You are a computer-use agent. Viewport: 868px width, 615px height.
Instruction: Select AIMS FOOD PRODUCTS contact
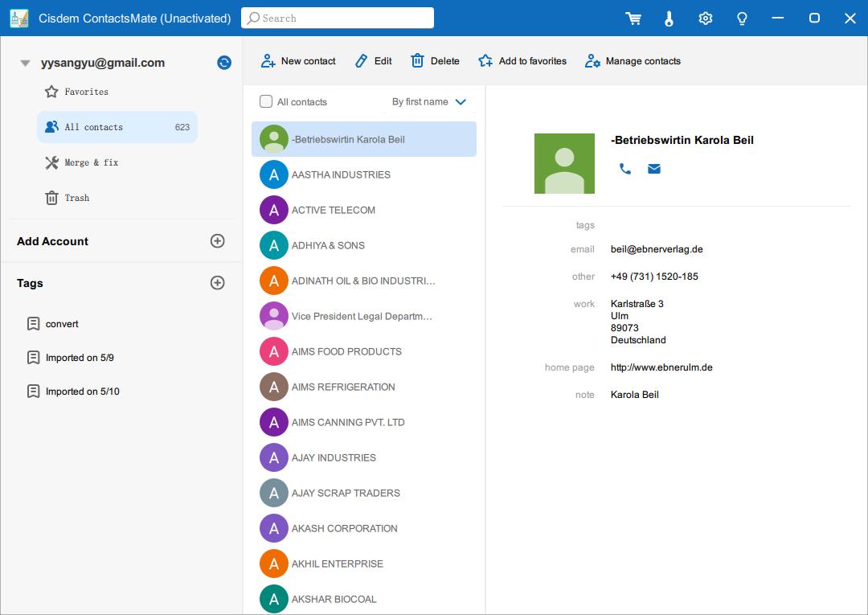coord(346,351)
